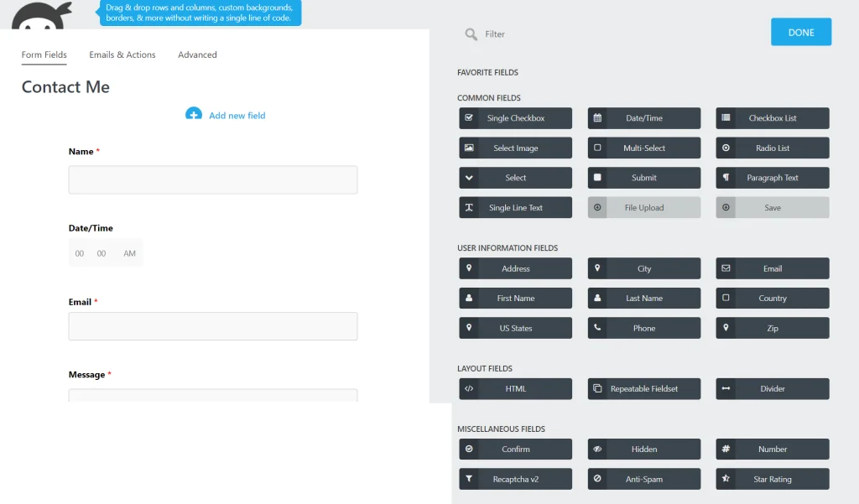Add the Single Checkbox field
Viewport: 859px width, 504px height.
(515, 118)
